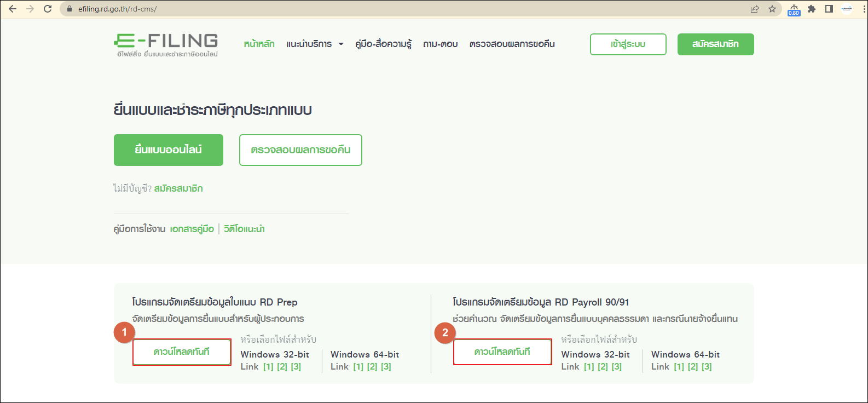Click the ยื่นแบบออนไลน์ green button
868x403 pixels.
[169, 150]
